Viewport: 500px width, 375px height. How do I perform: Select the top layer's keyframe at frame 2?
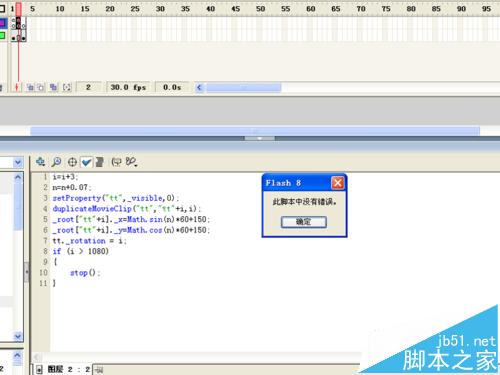[x=19, y=23]
